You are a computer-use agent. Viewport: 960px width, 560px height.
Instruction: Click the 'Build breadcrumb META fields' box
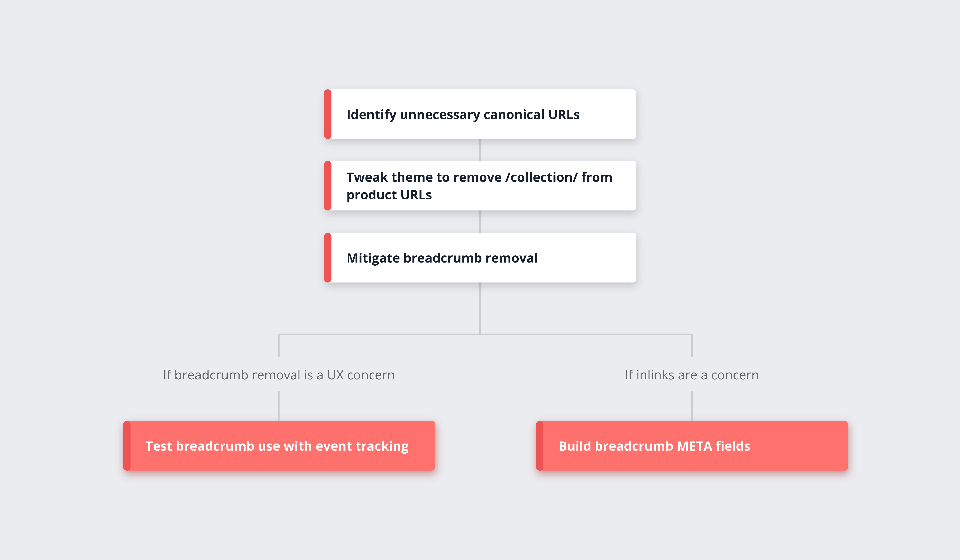tap(692, 446)
